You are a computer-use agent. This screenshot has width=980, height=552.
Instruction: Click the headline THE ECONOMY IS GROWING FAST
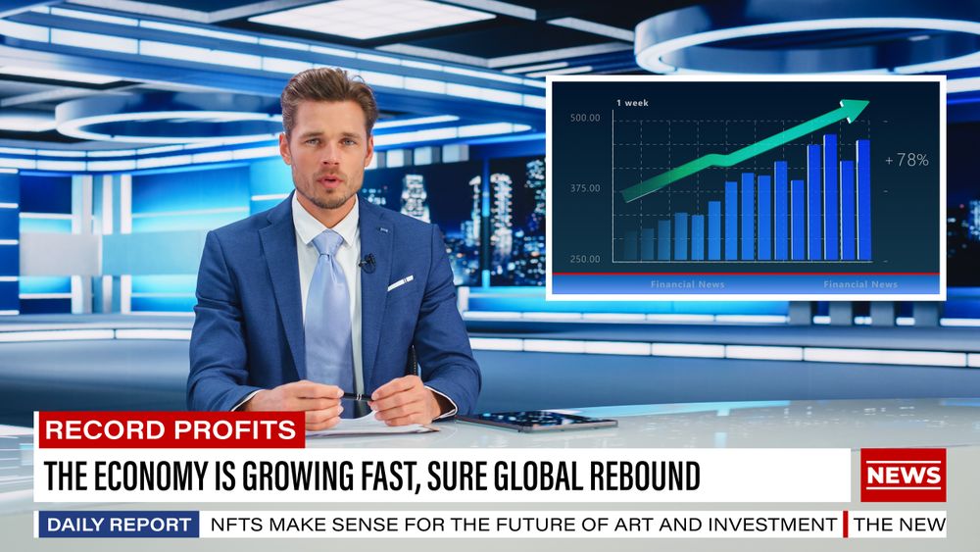(372, 477)
